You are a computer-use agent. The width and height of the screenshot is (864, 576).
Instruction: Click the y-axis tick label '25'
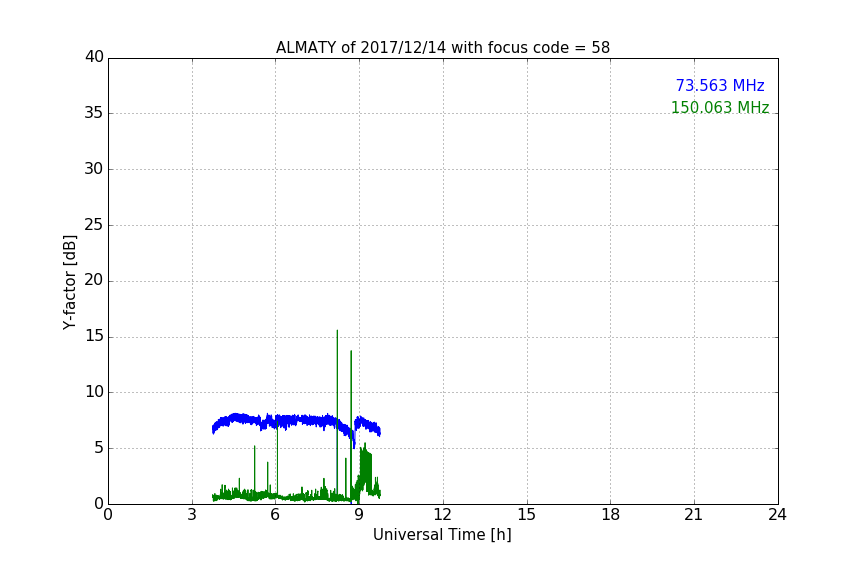pyautogui.click(x=94, y=225)
